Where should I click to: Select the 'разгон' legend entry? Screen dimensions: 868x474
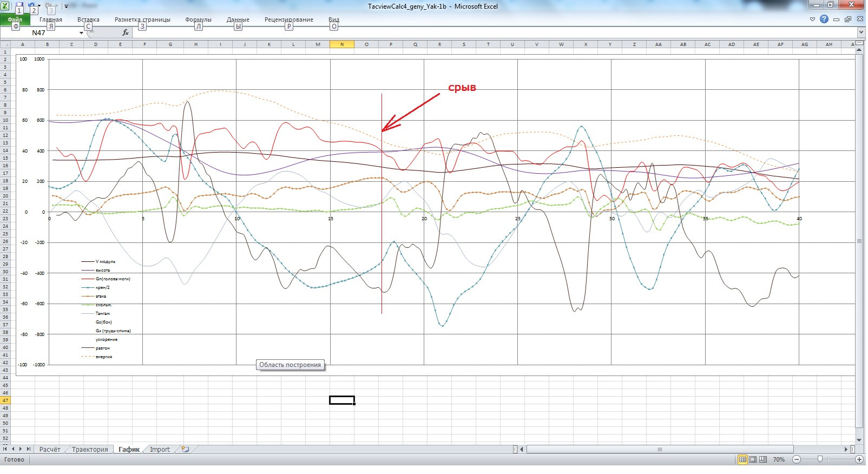tap(96, 348)
